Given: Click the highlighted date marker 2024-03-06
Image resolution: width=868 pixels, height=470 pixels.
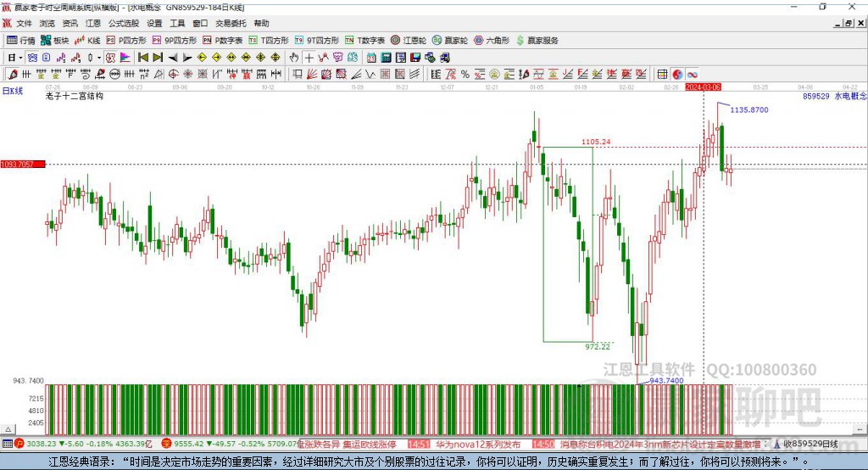Looking at the screenshot, I should point(703,87).
